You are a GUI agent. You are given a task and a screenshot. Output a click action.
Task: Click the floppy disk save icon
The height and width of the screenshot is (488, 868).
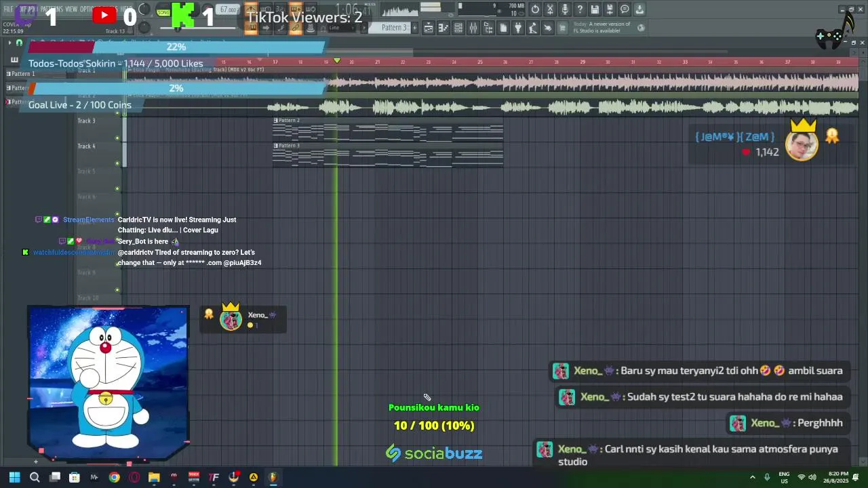pyautogui.click(x=595, y=9)
